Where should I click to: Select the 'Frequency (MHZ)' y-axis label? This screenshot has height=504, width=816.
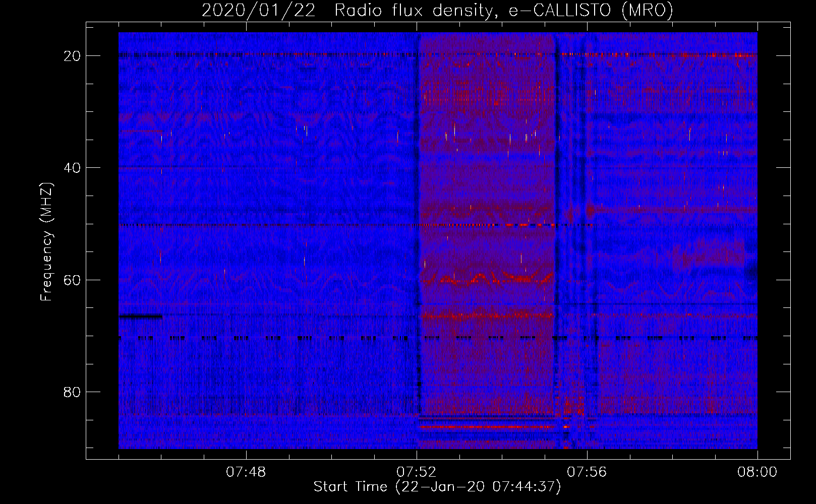[x=46, y=242]
